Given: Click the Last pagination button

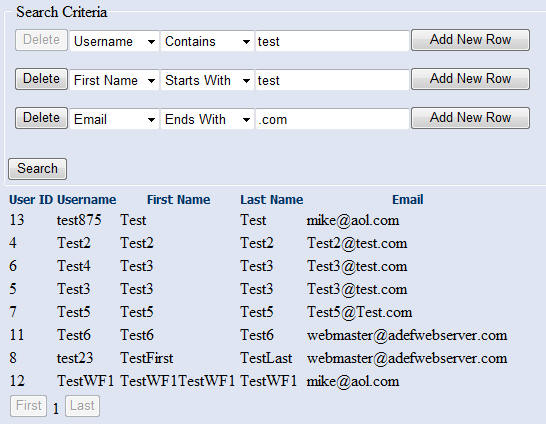Looking at the screenshot, I should (83, 406).
